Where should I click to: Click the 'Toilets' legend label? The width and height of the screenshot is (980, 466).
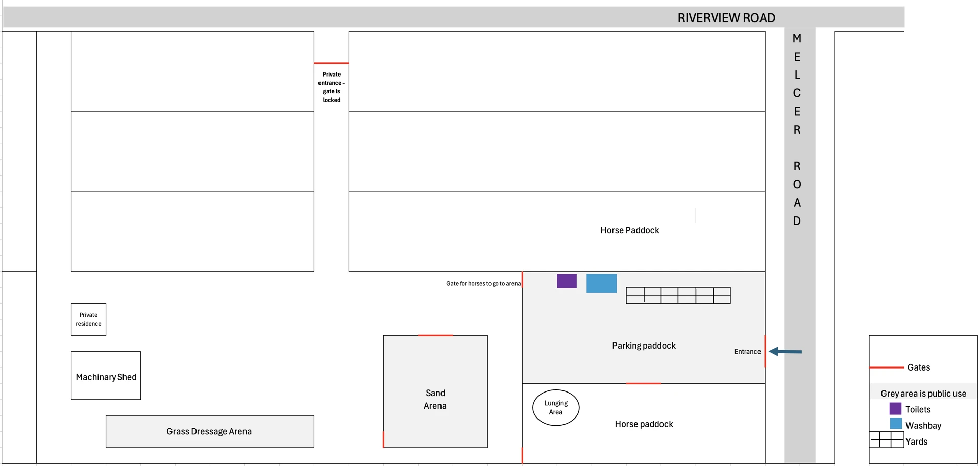click(918, 409)
